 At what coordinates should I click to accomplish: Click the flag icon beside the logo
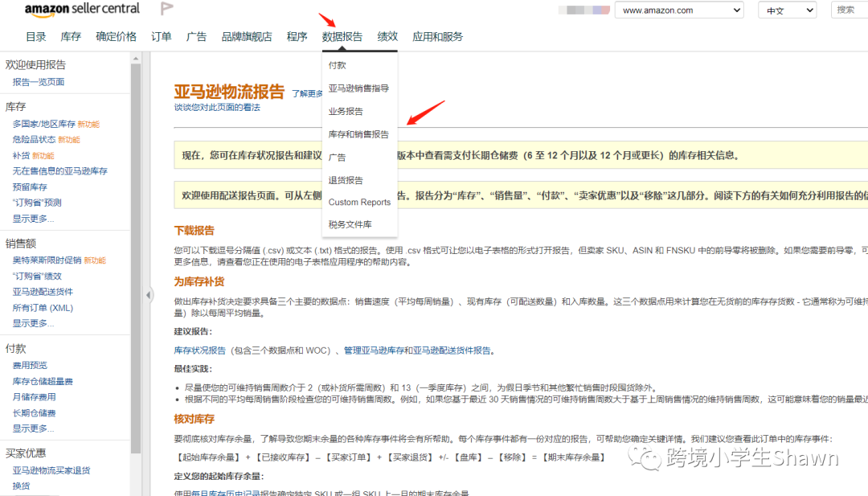[x=166, y=8]
